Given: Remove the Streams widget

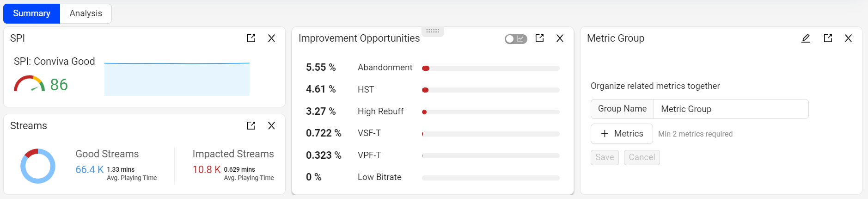Looking at the screenshot, I should (x=271, y=126).
